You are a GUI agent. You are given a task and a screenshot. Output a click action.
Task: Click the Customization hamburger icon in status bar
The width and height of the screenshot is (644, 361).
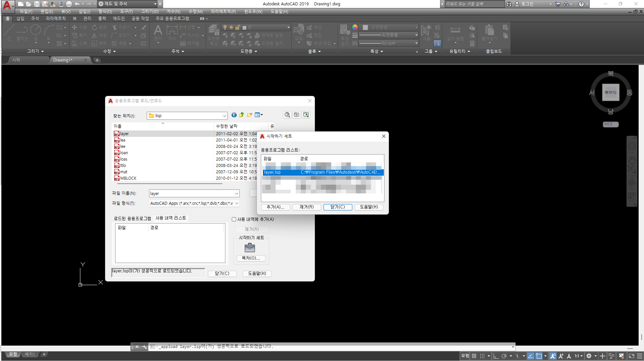(639, 356)
